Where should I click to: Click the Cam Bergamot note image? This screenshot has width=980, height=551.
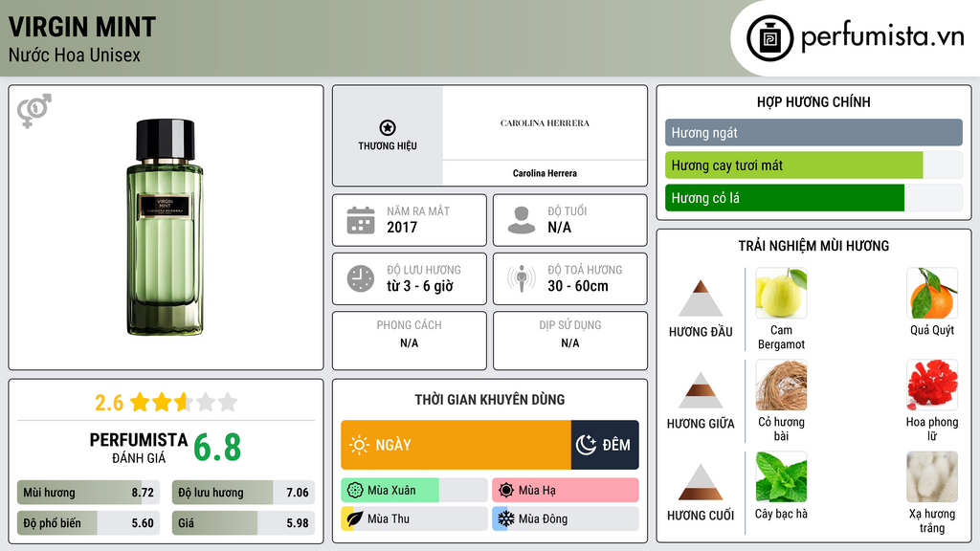[x=781, y=294]
